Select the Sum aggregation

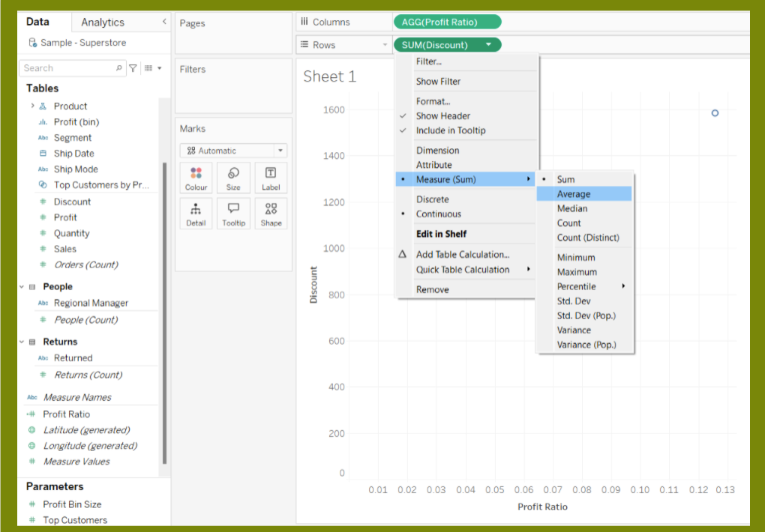coord(565,179)
